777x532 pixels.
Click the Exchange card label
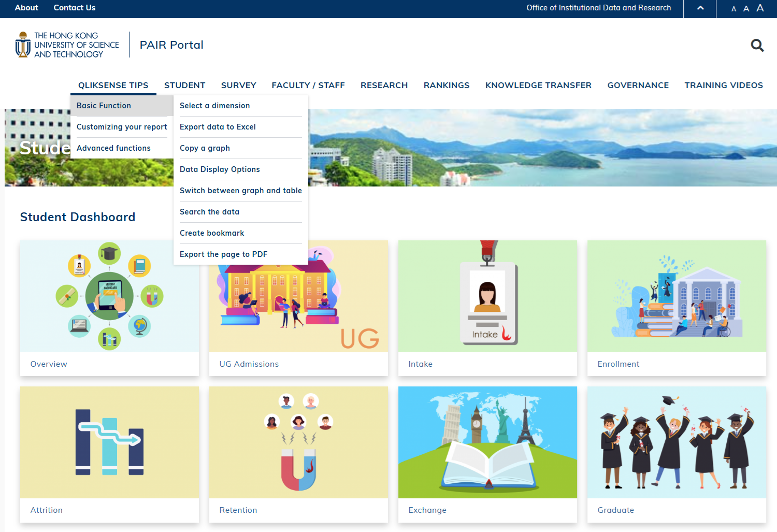click(427, 510)
